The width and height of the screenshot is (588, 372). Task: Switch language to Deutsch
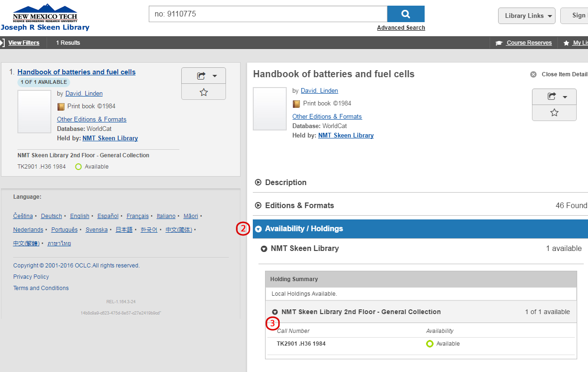coord(51,216)
